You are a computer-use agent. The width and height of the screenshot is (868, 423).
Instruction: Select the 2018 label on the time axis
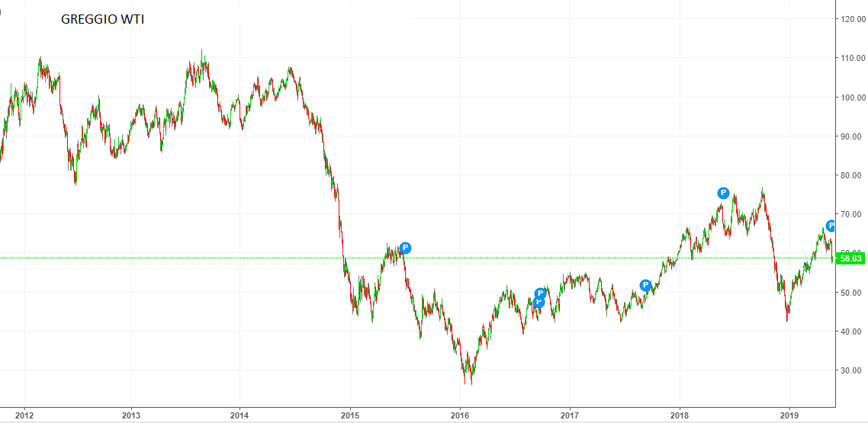click(x=680, y=415)
